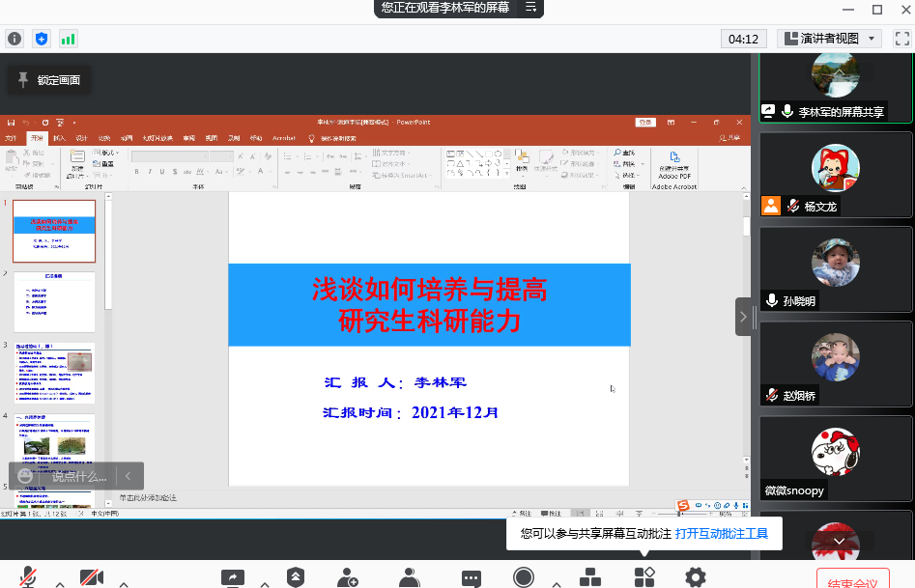This screenshot has width=915, height=588.
Task: Turn on the camera video
Action: (92, 577)
